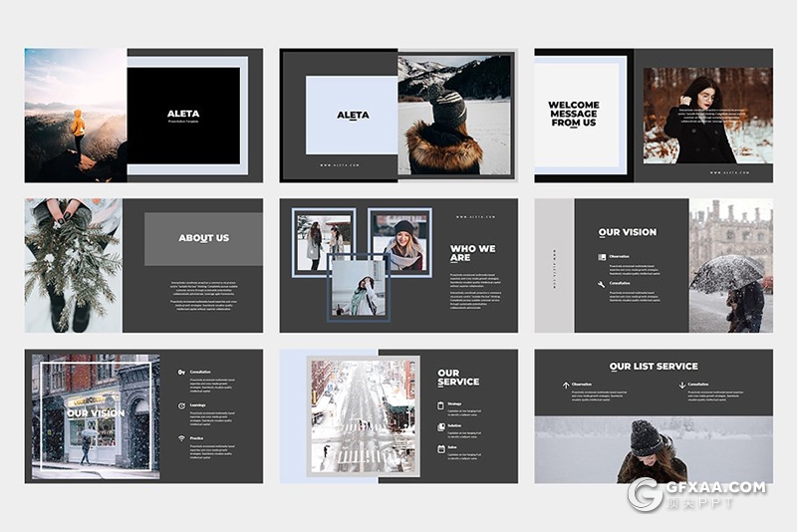Click the clock icon beside Learnings
The height and width of the screenshot is (532, 797).
tap(181, 405)
